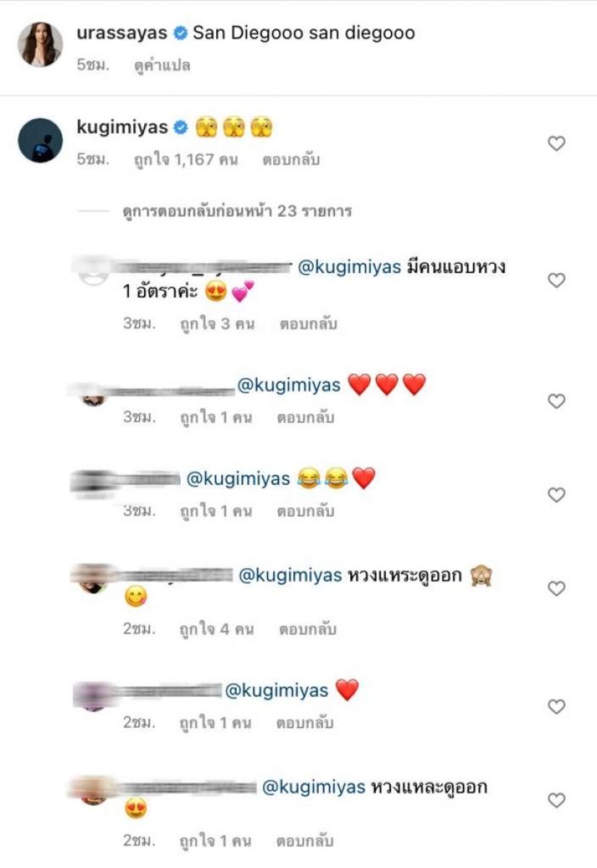Viewport: 597px width, 868px height.
Task: Open @kugimiyas mention in the laughing emoji reply
Action: [238, 478]
